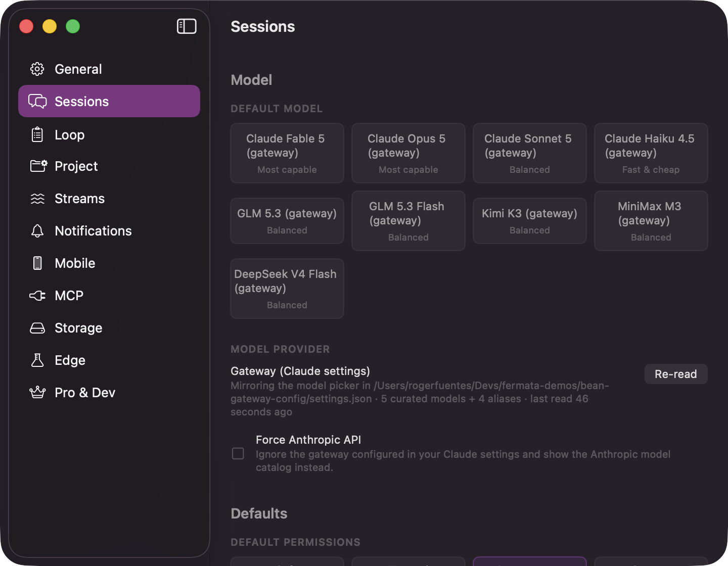Select Claude Haiku 4.5 (gateway) model
Viewport: 728px width, 566px height.
tap(651, 153)
